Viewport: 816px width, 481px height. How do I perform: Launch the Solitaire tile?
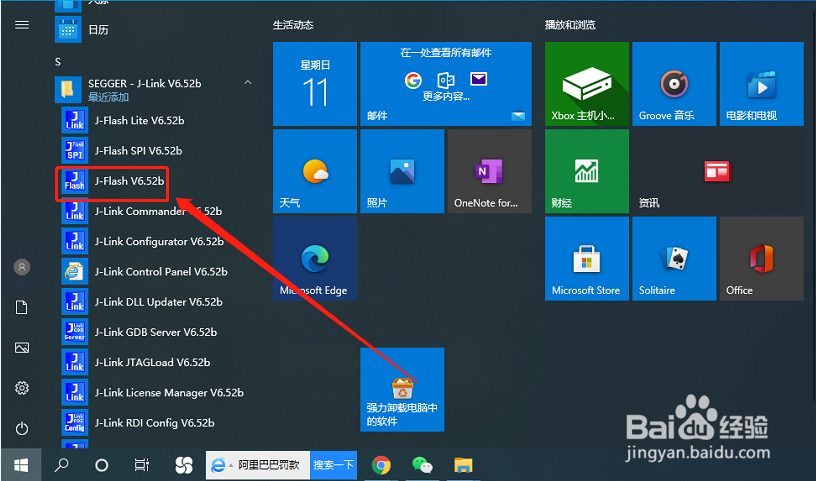click(x=674, y=259)
